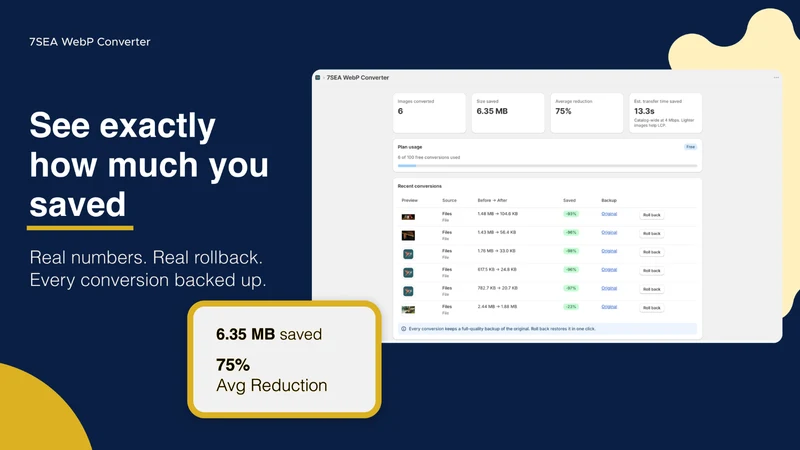Click the Average reduction card showing 75%

click(587, 113)
